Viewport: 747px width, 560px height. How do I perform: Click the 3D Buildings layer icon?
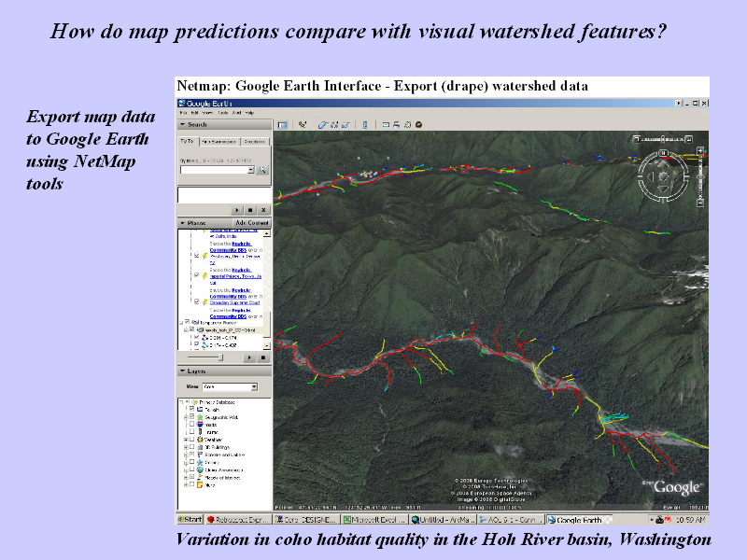tap(200, 447)
